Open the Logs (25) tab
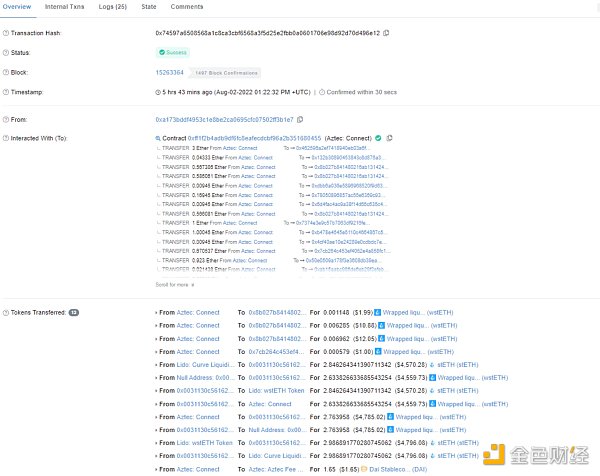This screenshot has width=600, height=476. [114, 7]
